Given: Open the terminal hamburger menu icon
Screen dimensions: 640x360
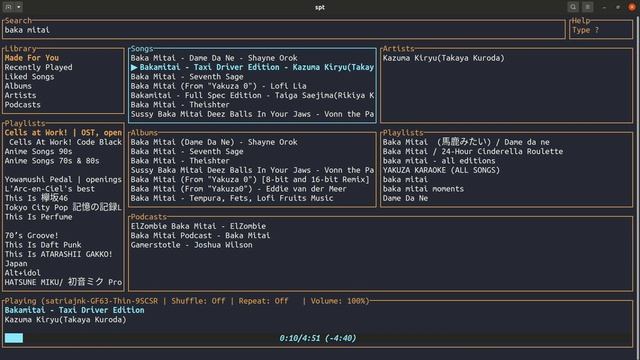Looking at the screenshot, I should [588, 7].
